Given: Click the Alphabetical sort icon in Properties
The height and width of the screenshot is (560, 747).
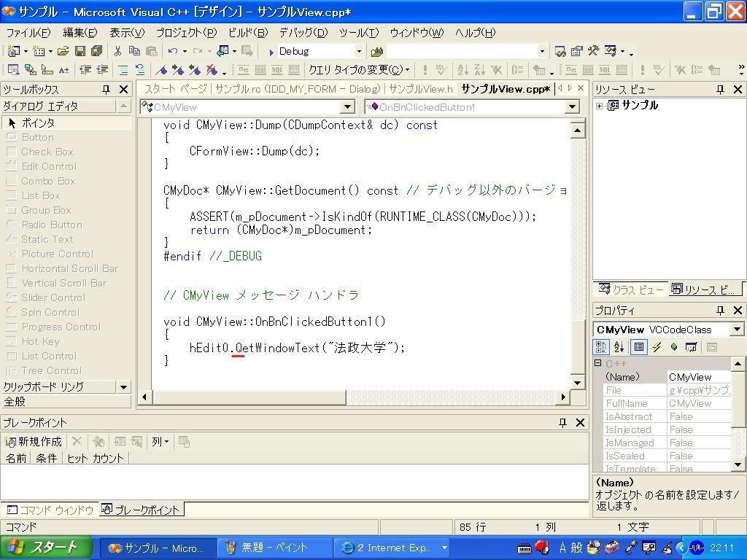Looking at the screenshot, I should pyautogui.click(x=619, y=347).
